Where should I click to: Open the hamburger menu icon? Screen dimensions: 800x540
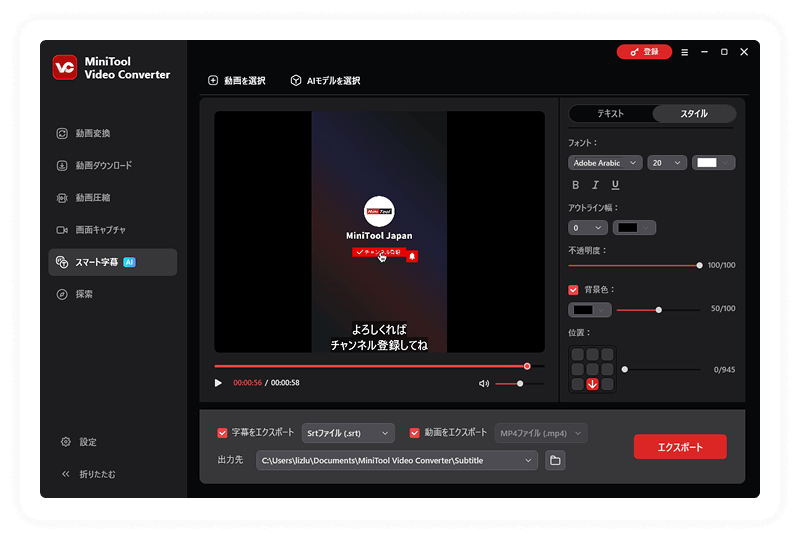[x=685, y=52]
